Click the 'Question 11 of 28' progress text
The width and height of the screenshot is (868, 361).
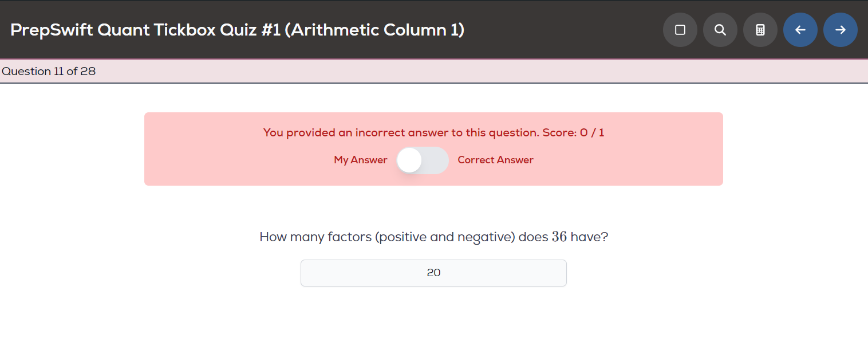pyautogui.click(x=49, y=71)
